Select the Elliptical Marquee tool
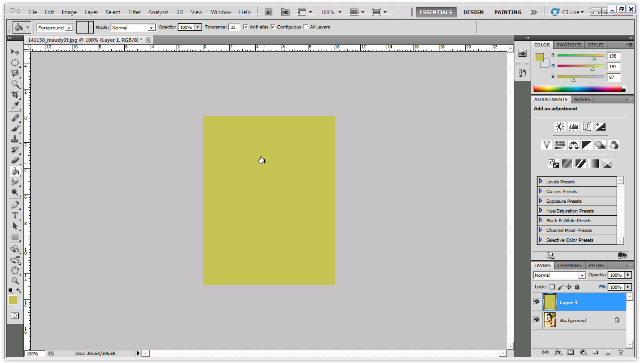Viewport: 640px width, 363px height. click(15, 63)
